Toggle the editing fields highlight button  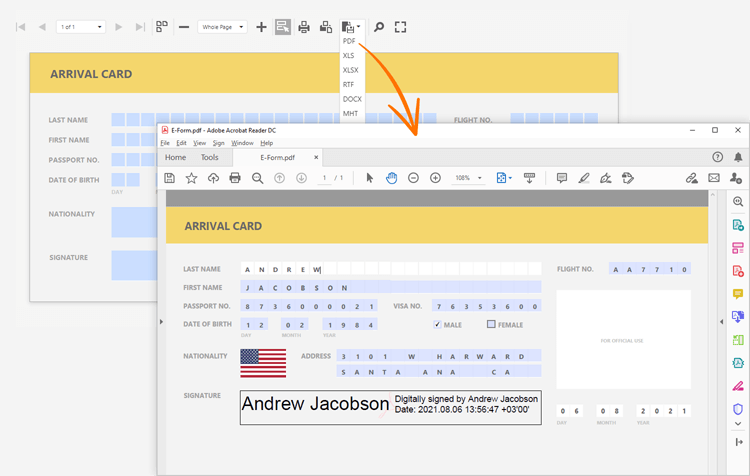click(283, 27)
